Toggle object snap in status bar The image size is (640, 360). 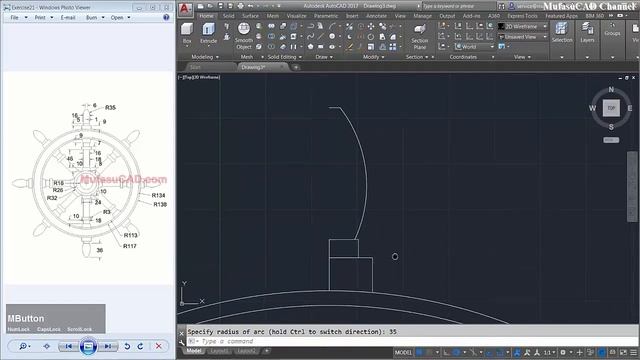pyautogui.click(x=499, y=352)
